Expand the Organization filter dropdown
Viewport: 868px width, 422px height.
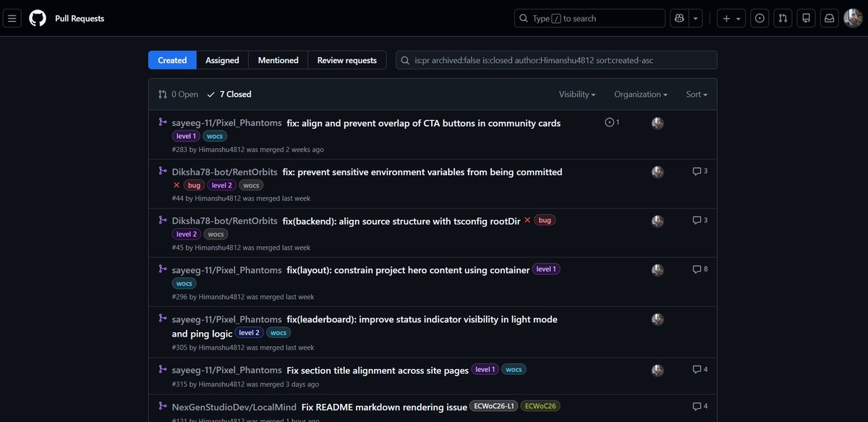pos(641,94)
